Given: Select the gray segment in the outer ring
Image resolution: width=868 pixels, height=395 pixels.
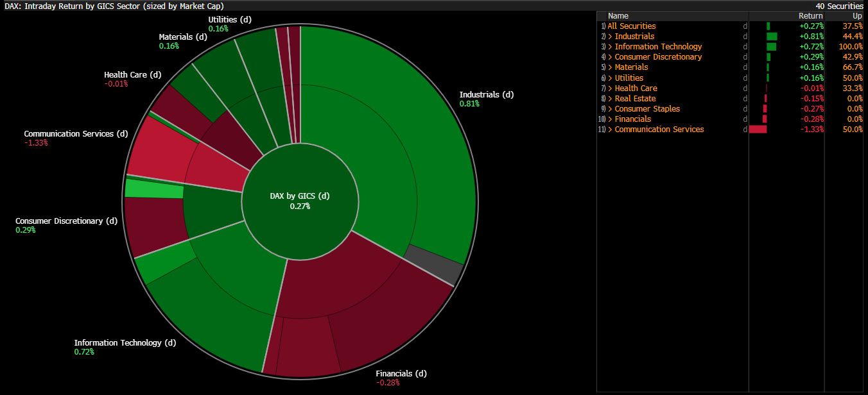Looking at the screenshot, I should pos(433,264).
